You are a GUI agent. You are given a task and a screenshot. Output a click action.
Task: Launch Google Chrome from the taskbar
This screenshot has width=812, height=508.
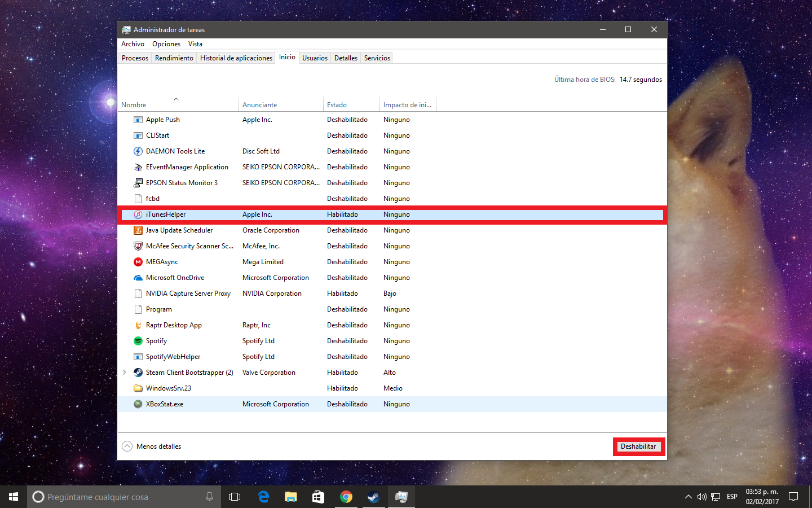(x=346, y=497)
